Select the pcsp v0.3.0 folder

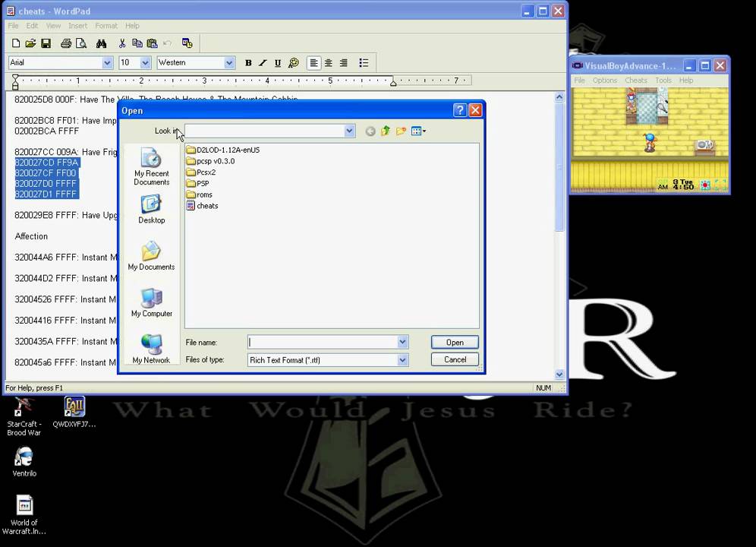[x=211, y=161]
